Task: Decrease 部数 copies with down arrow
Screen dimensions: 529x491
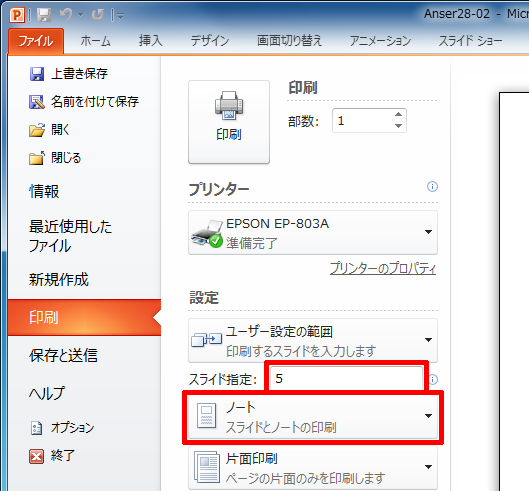Action: tap(398, 126)
